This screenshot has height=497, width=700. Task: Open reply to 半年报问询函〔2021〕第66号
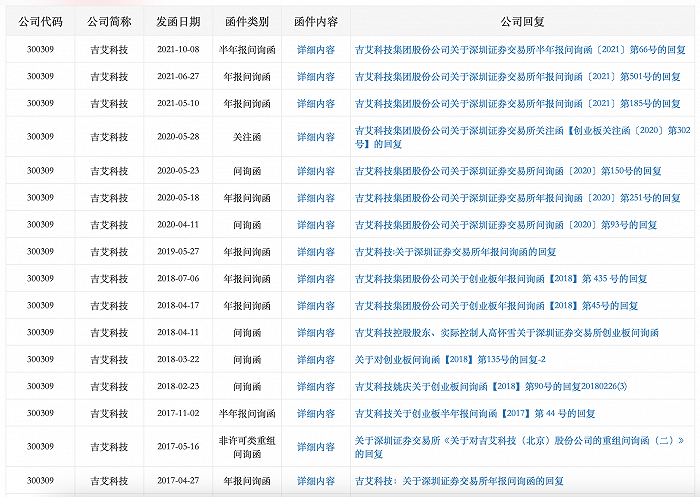(520, 50)
